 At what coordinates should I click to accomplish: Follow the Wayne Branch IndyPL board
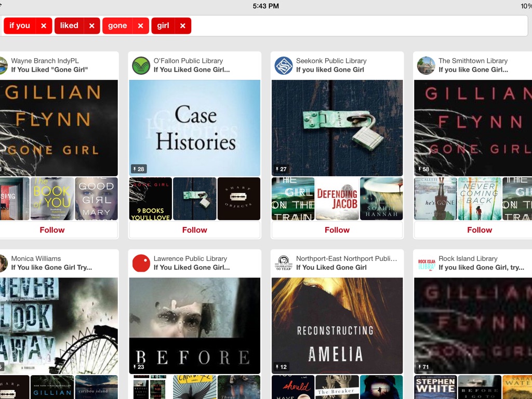pos(52,230)
